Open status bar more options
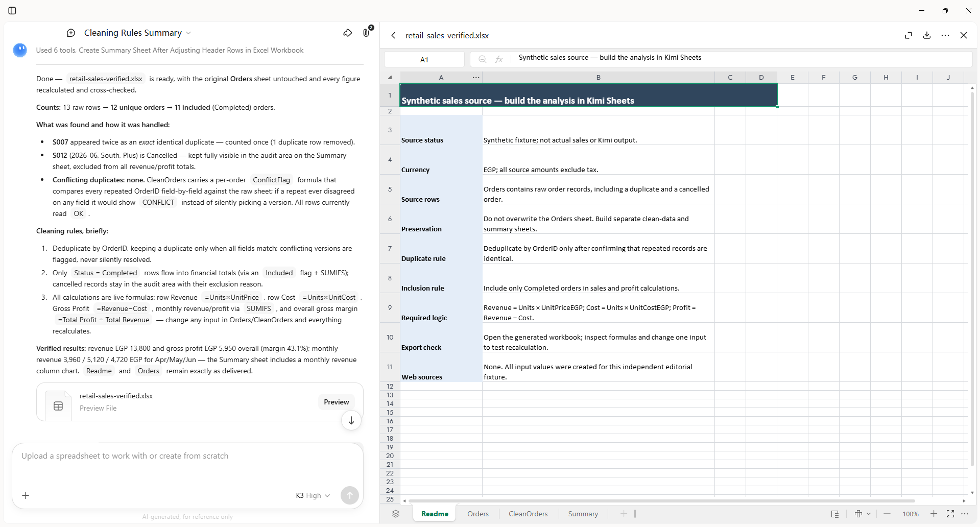Screen dimensions: 980x527 965,514
